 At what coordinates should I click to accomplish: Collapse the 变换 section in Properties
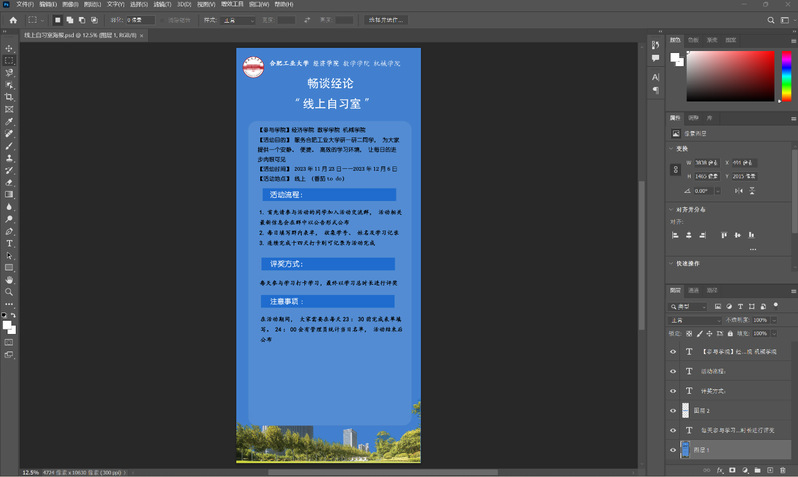[x=672, y=148]
